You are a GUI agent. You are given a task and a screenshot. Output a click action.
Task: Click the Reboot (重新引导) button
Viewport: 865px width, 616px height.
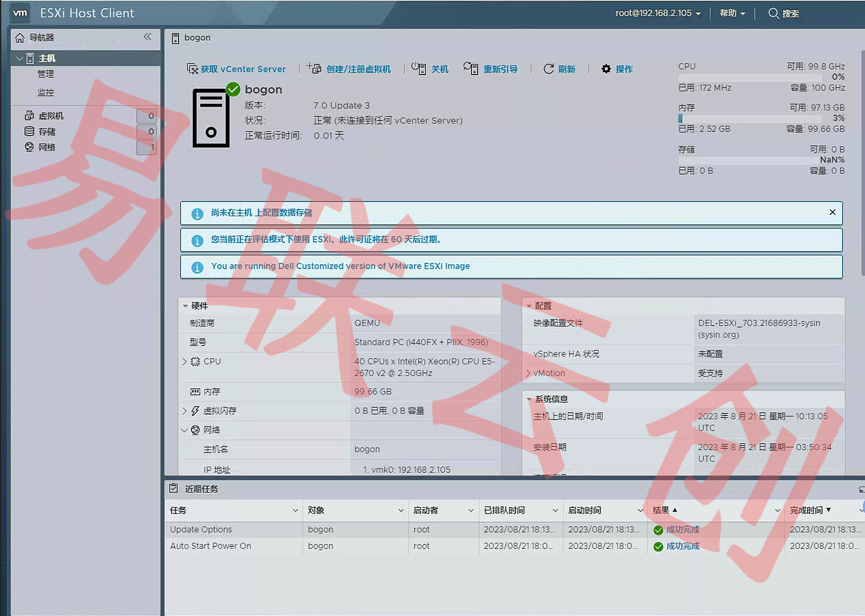(x=501, y=69)
